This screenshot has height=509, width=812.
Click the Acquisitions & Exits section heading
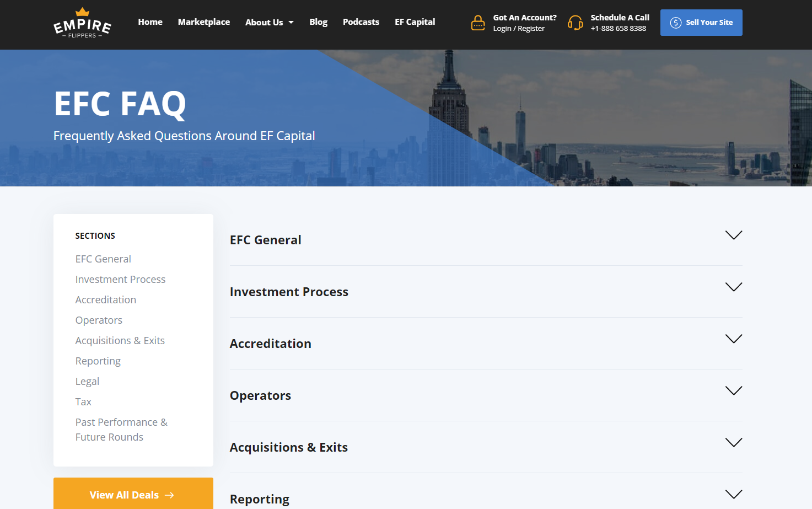tap(289, 448)
